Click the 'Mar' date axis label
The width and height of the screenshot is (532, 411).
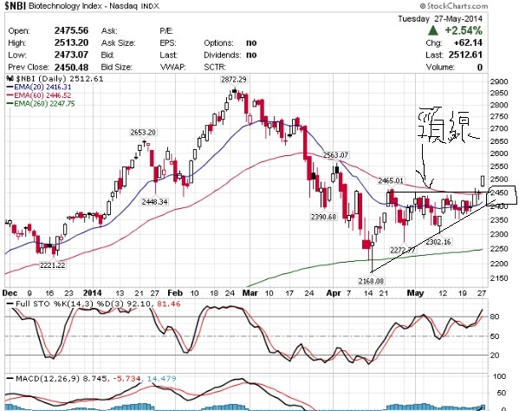tap(250, 293)
